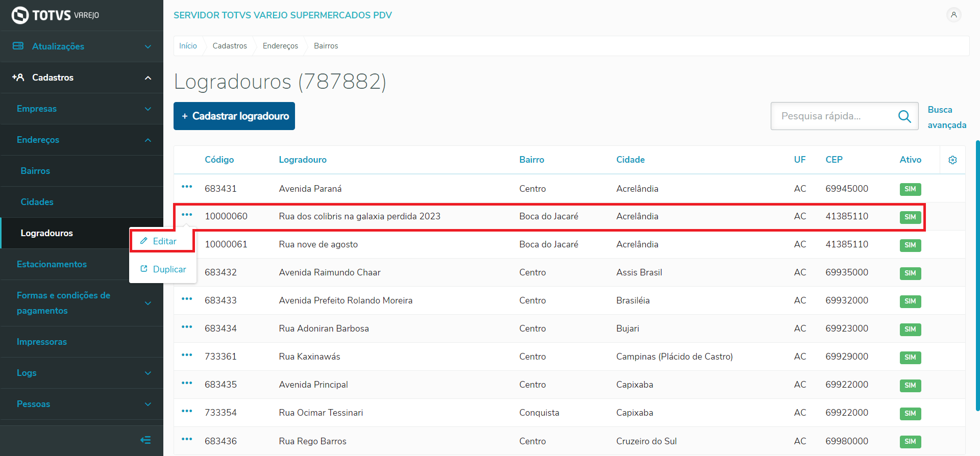Open table column settings gear
Screen dimensions: 980x456
click(x=952, y=160)
